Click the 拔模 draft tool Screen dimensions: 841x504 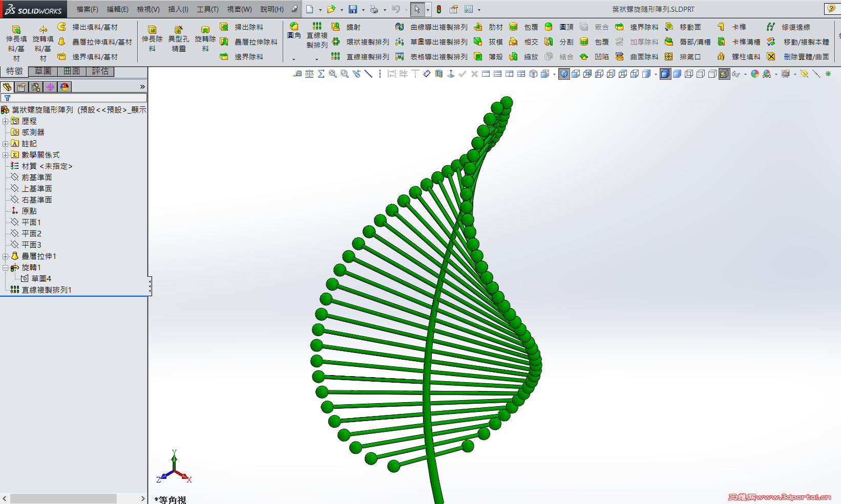[488, 42]
